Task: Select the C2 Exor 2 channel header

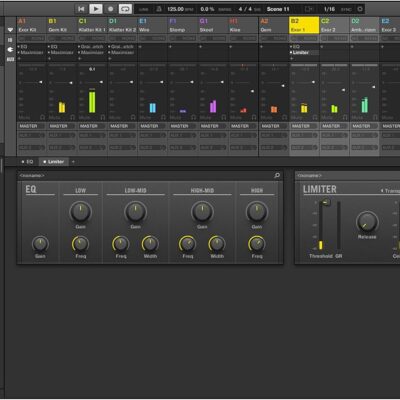Action: coord(334,25)
